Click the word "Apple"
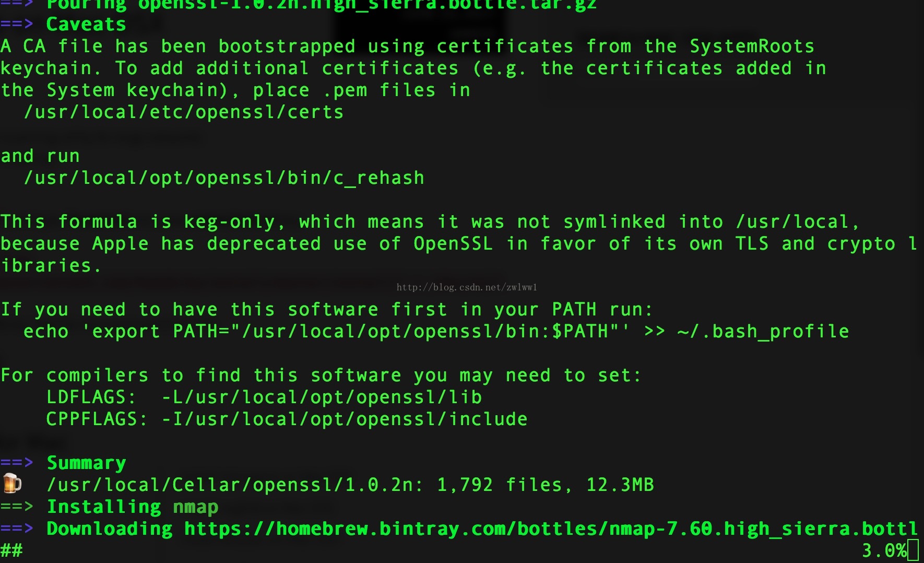This screenshot has width=924, height=563. pyautogui.click(x=121, y=244)
